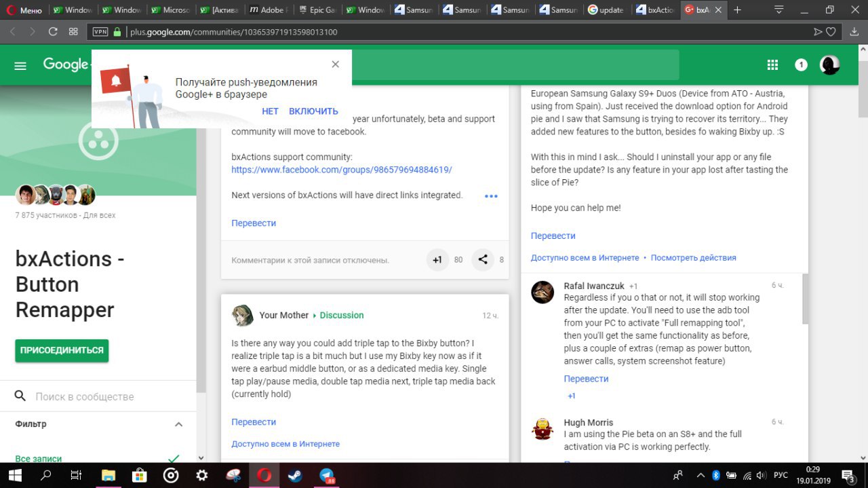
Task: Enable push notifications with ВКЛЮЧИТЬ
Action: (x=313, y=111)
